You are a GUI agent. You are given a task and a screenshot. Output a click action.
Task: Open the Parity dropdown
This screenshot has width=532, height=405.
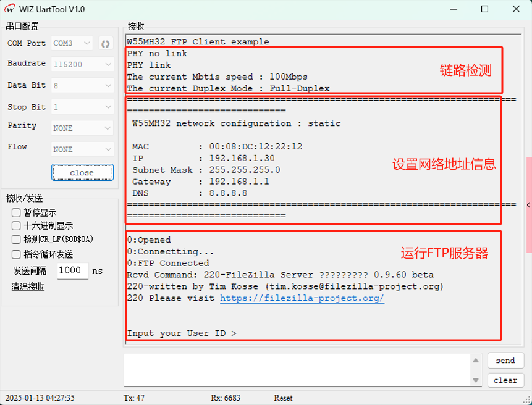pyautogui.click(x=82, y=128)
